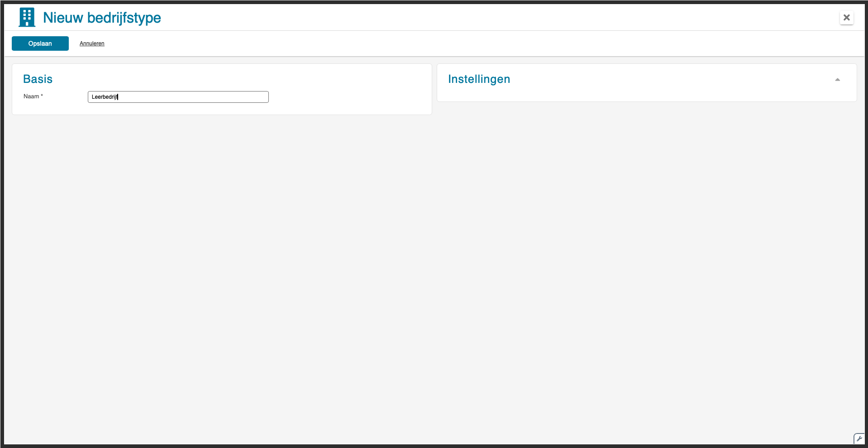Click the Basis section heading
The height and width of the screenshot is (448, 868).
point(38,79)
